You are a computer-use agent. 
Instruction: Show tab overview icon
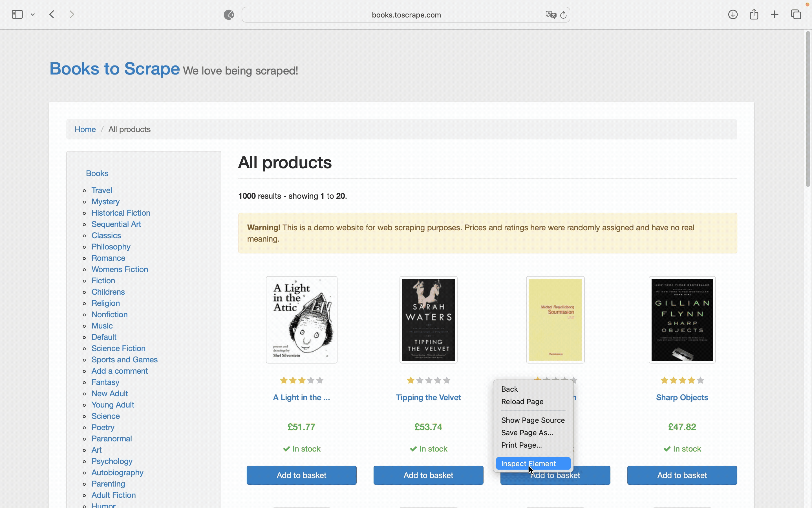coord(796,14)
